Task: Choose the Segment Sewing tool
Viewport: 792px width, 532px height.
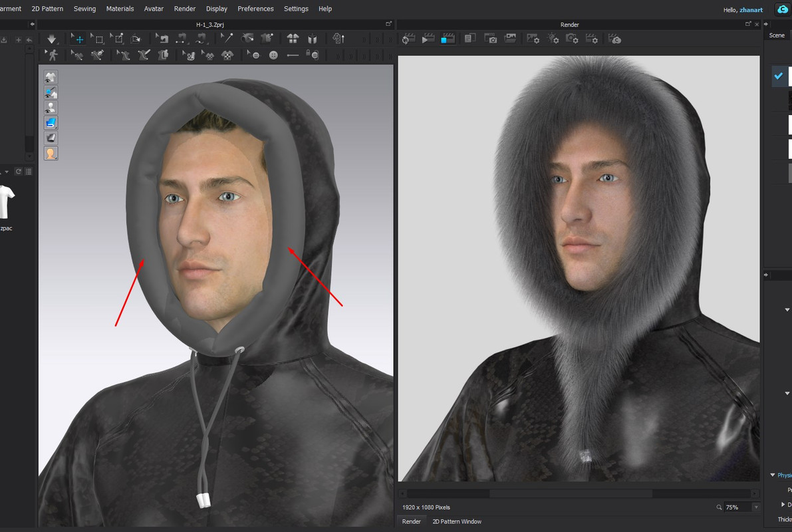Action: 182,39
